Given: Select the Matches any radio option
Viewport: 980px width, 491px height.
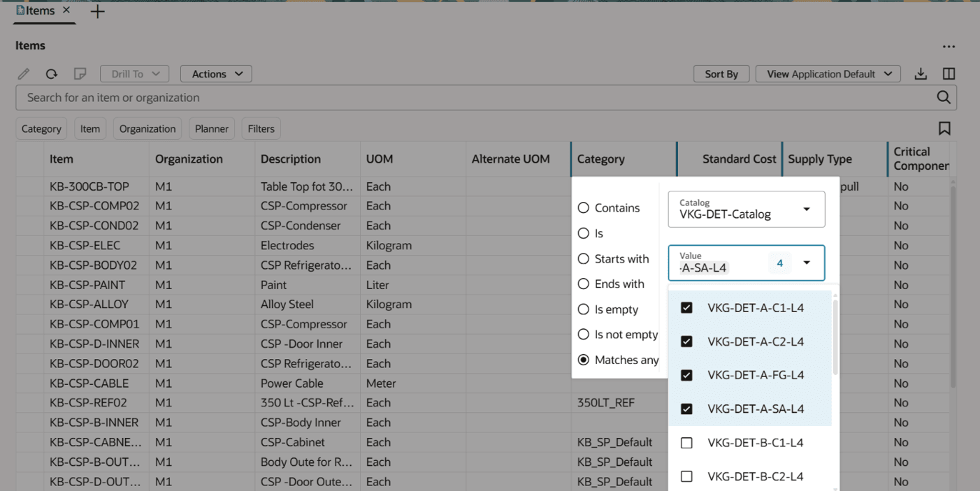Looking at the screenshot, I should point(583,360).
